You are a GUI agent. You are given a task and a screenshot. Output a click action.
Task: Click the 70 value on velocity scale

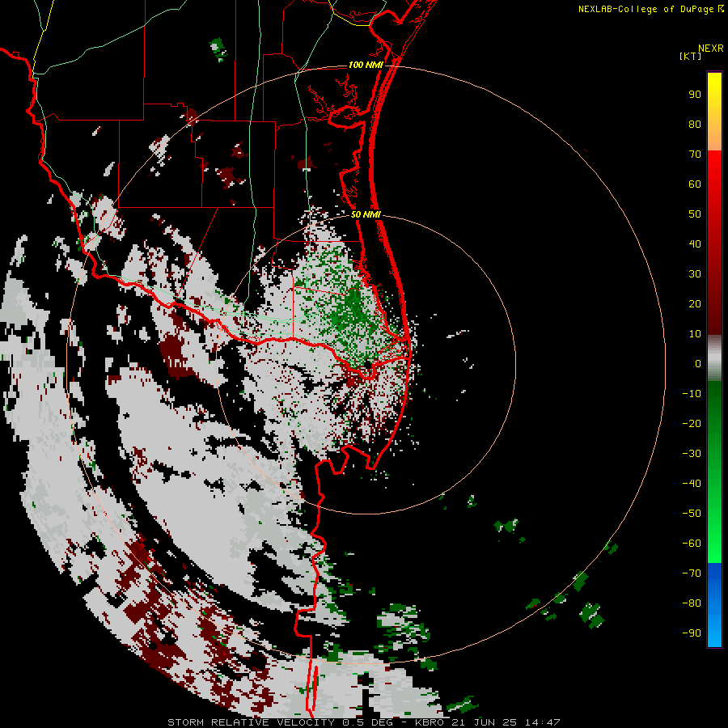pyautogui.click(x=695, y=154)
